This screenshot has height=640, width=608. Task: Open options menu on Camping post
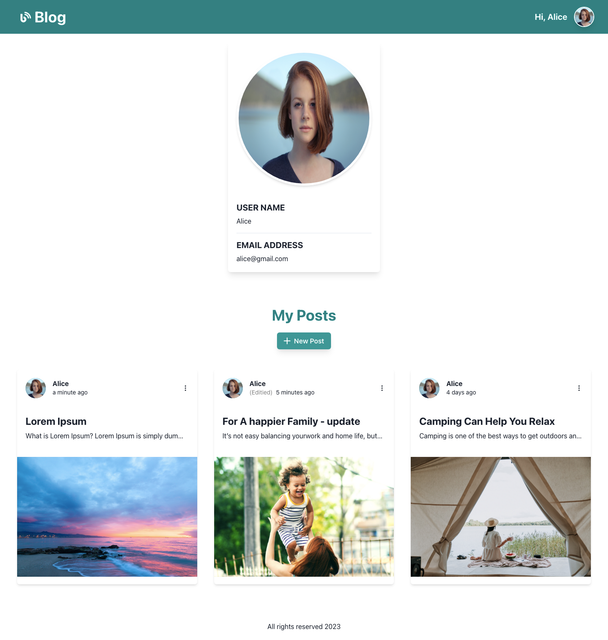[x=579, y=388]
